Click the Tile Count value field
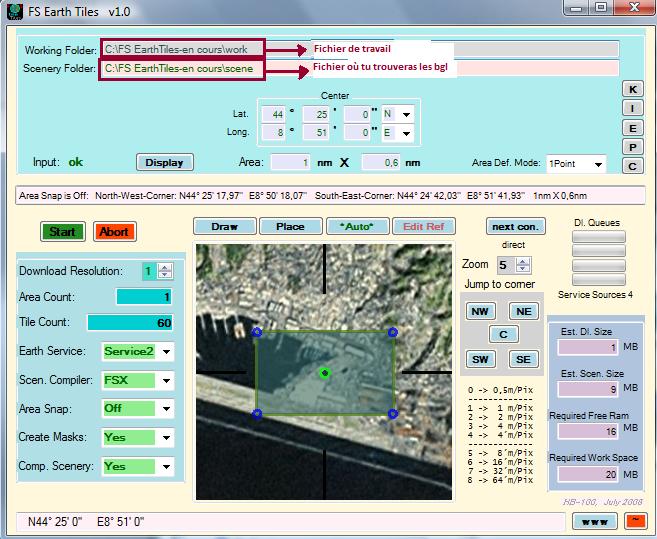This screenshot has width=657, height=539. 130,323
